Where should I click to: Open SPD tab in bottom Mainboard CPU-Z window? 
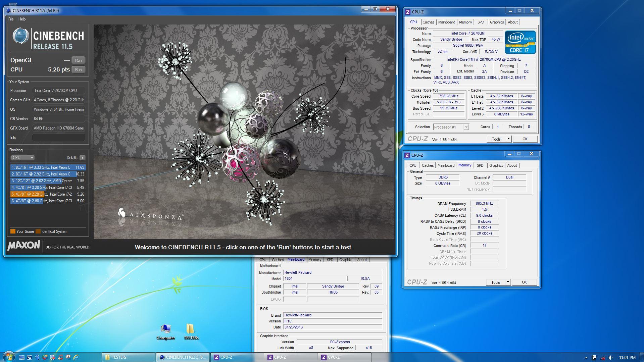[330, 260]
